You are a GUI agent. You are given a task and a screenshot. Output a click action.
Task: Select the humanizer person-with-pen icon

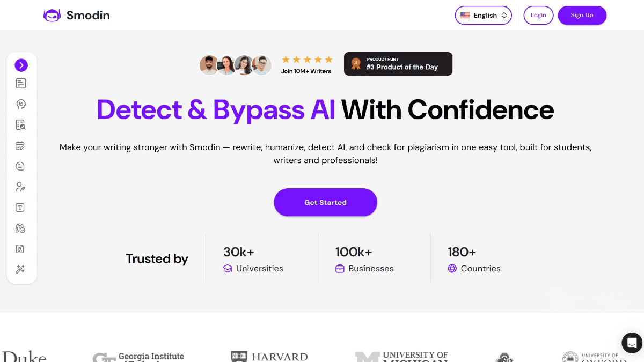(x=20, y=187)
